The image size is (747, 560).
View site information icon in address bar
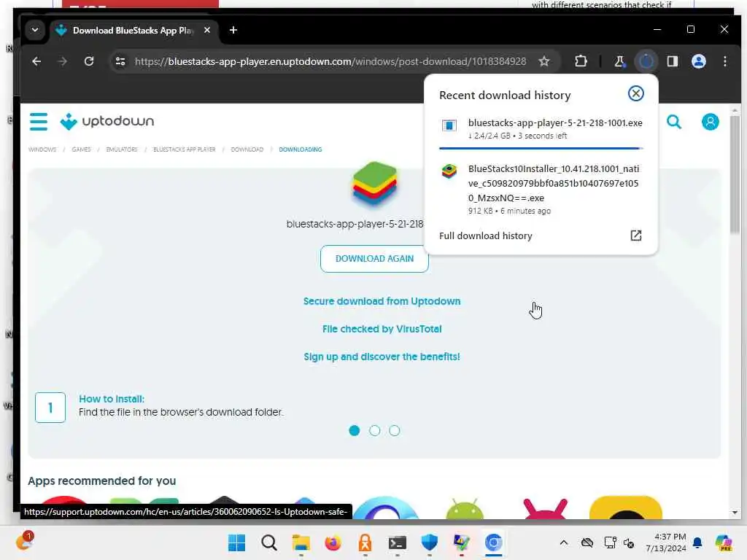[x=120, y=61]
